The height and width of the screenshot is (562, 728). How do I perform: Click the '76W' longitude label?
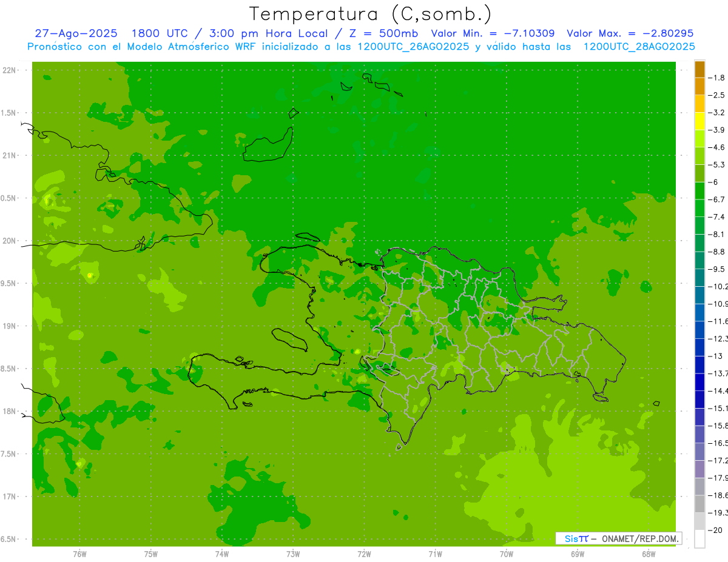[79, 554]
